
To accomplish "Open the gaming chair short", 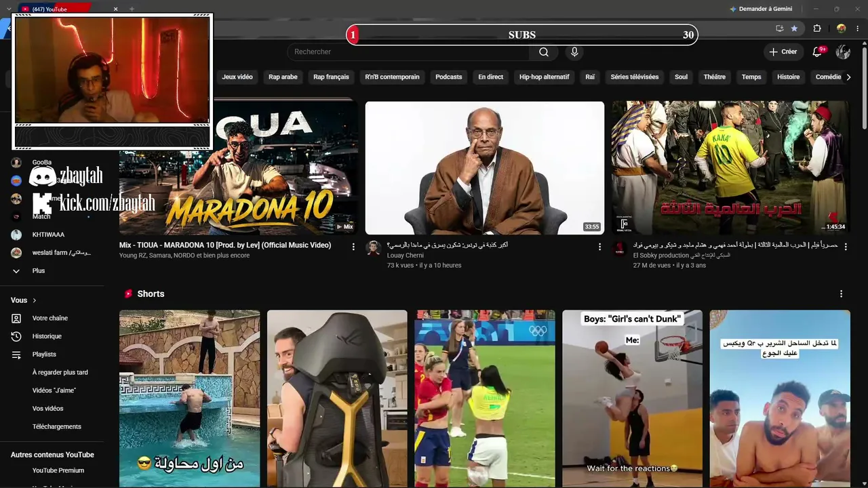I will tap(337, 399).
